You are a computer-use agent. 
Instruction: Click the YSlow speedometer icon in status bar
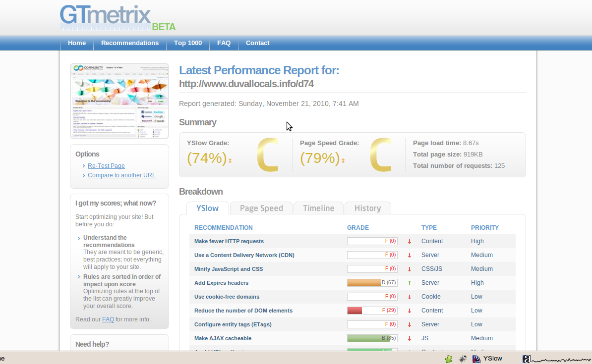476,359
